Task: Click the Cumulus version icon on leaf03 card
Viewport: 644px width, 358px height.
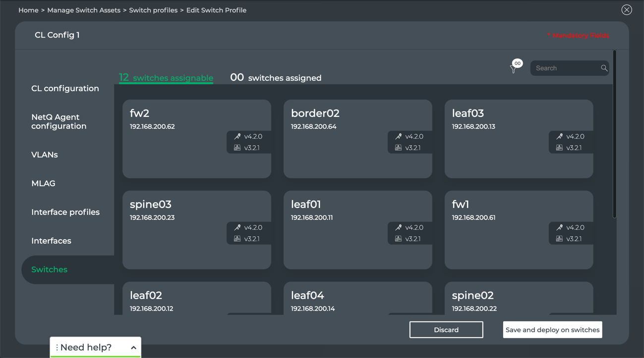Action: (x=559, y=137)
